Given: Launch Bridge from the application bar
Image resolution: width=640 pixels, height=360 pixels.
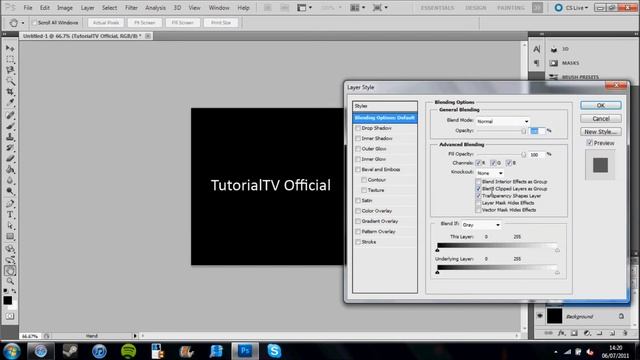Looking at the screenshot, I should click(x=267, y=8).
